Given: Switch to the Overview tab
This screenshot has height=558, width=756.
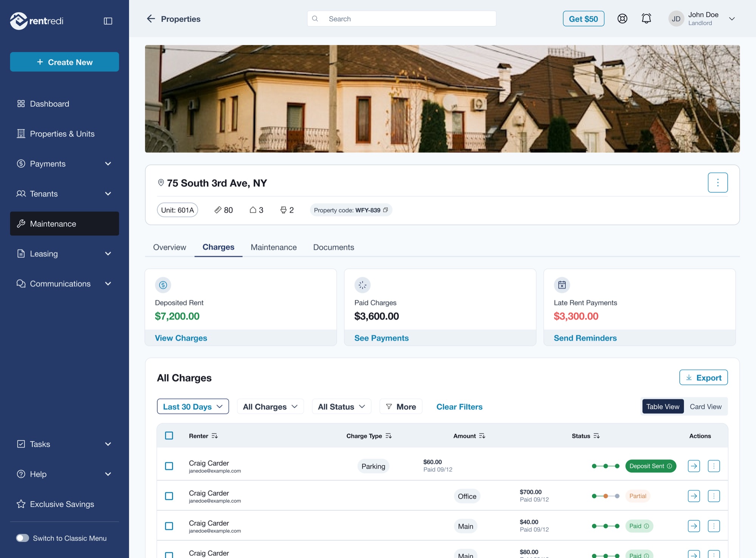Looking at the screenshot, I should point(169,247).
